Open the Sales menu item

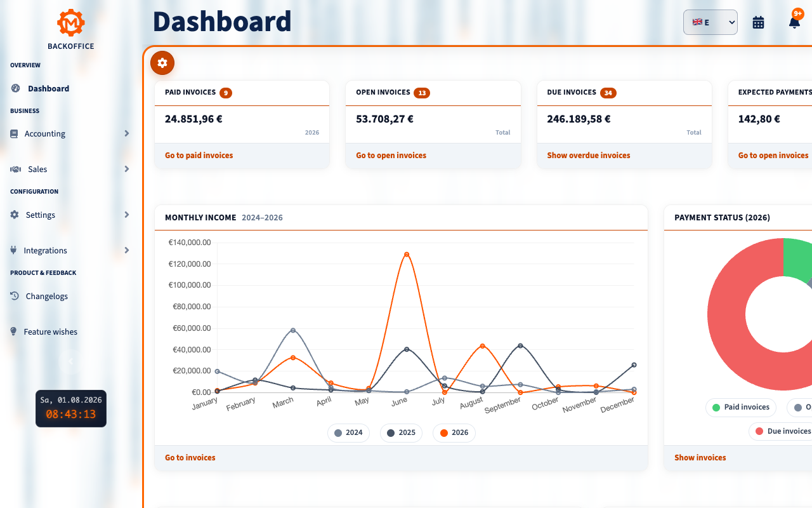[71, 170]
